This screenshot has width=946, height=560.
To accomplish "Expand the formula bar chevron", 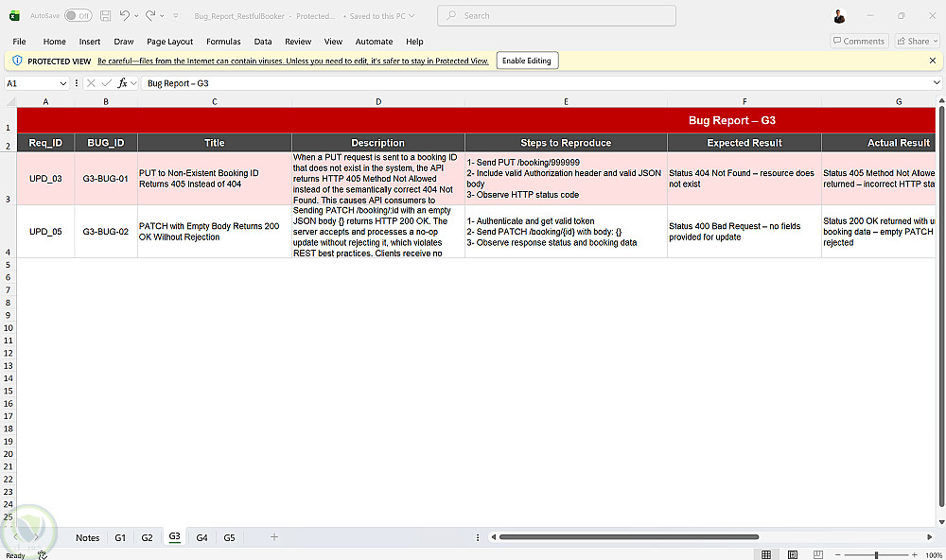I will (937, 82).
